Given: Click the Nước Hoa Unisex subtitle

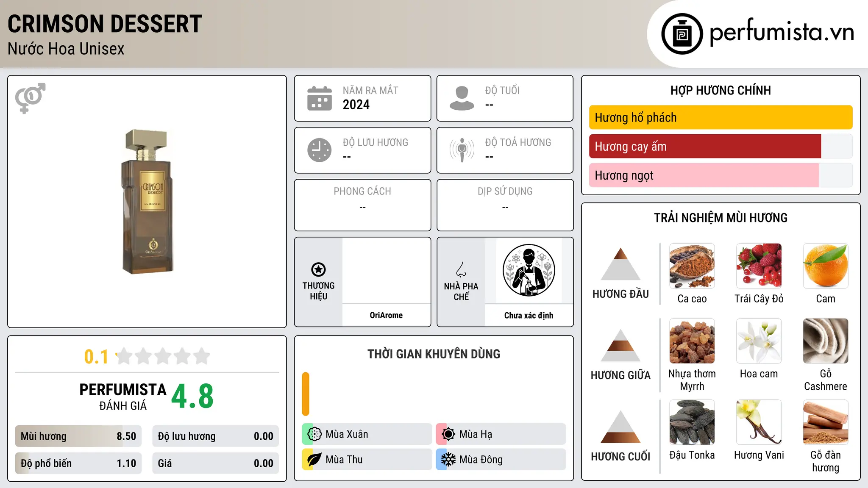Looking at the screenshot, I should (x=66, y=49).
